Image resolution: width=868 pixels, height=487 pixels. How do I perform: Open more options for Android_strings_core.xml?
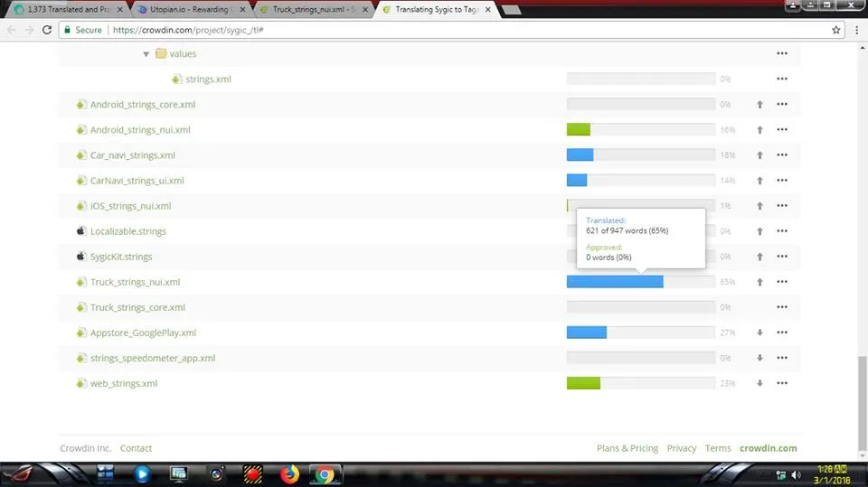click(781, 105)
